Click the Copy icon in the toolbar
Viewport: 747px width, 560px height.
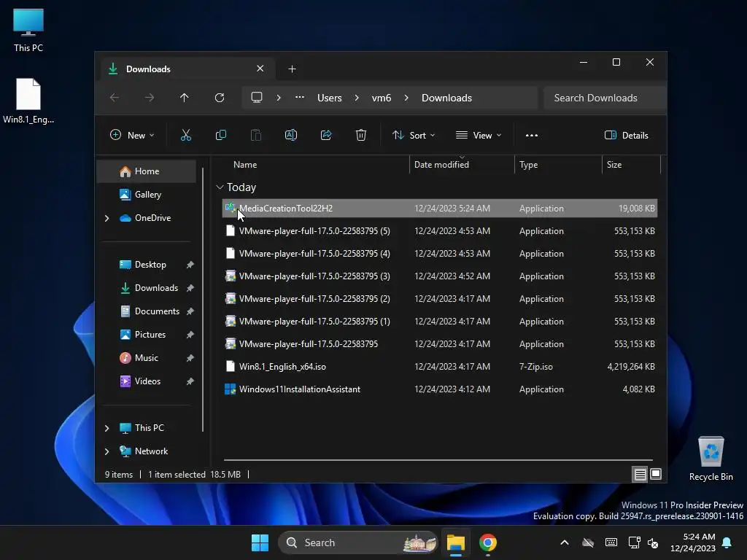(x=220, y=135)
